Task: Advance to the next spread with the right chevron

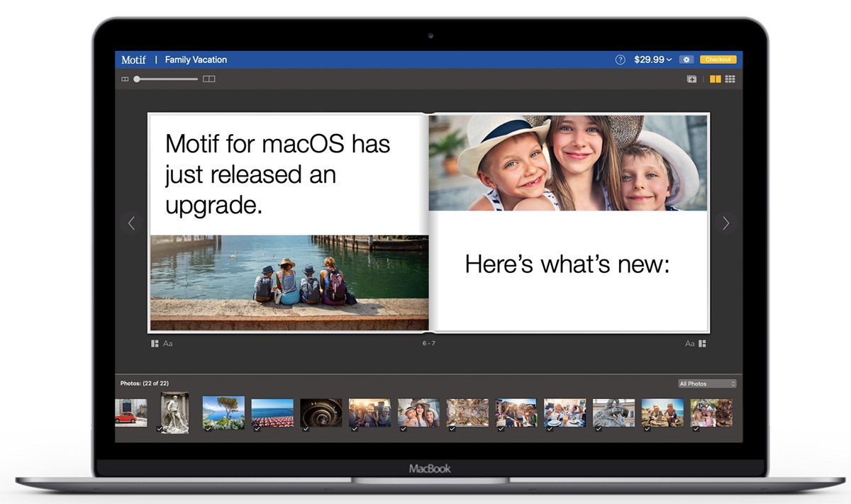Action: [x=726, y=223]
